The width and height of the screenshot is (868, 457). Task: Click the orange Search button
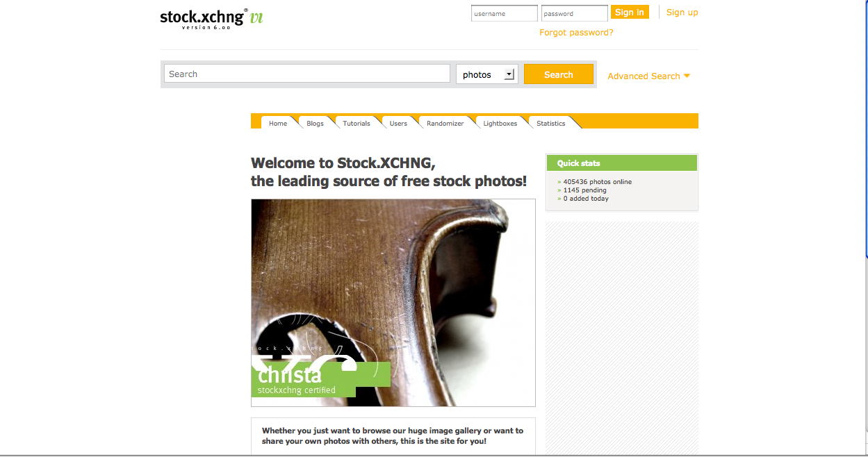click(x=559, y=74)
